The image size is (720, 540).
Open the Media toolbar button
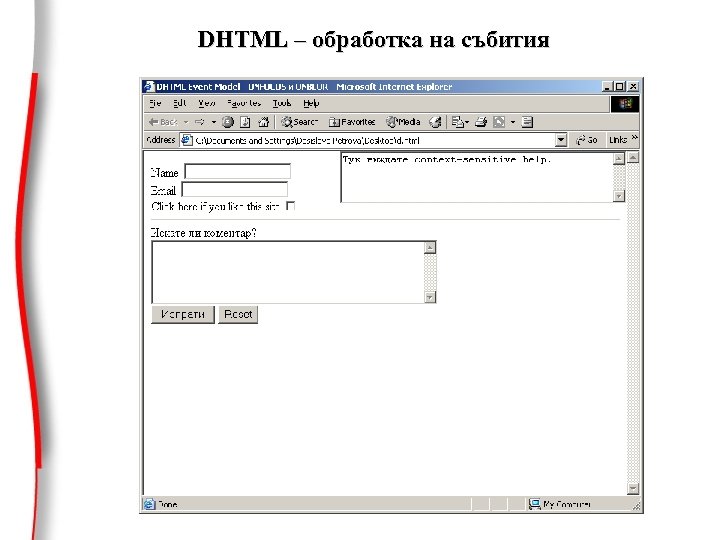click(403, 122)
